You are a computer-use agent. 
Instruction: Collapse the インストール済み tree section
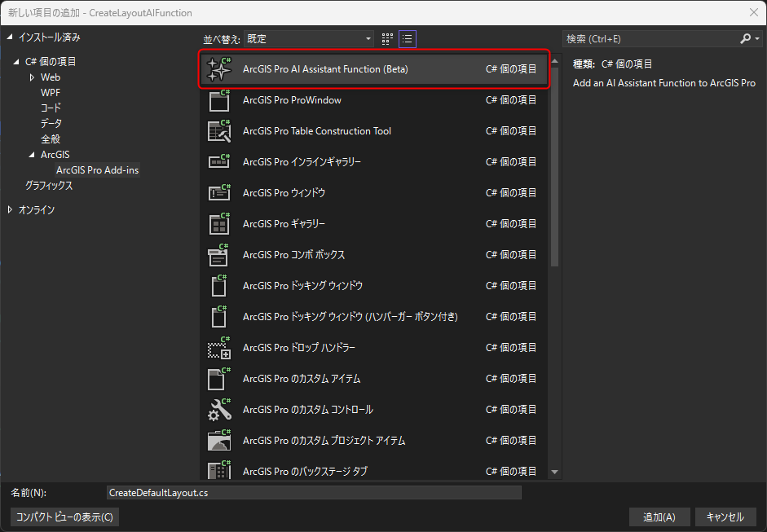tap(10, 37)
